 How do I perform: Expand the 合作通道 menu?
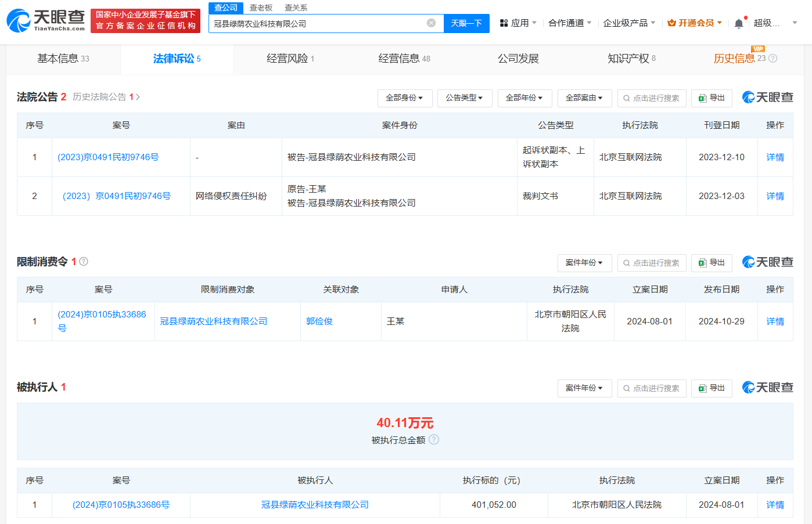pos(570,23)
